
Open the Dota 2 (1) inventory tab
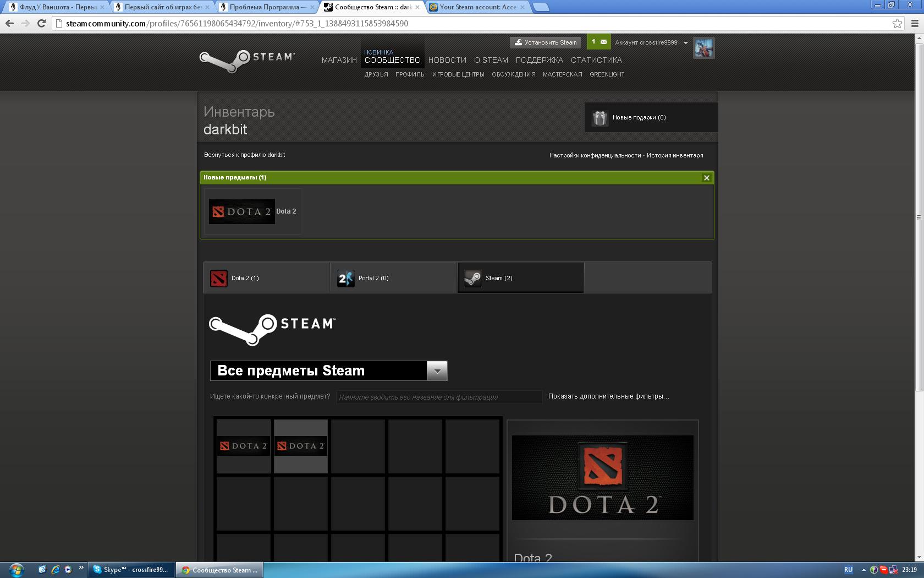(267, 278)
